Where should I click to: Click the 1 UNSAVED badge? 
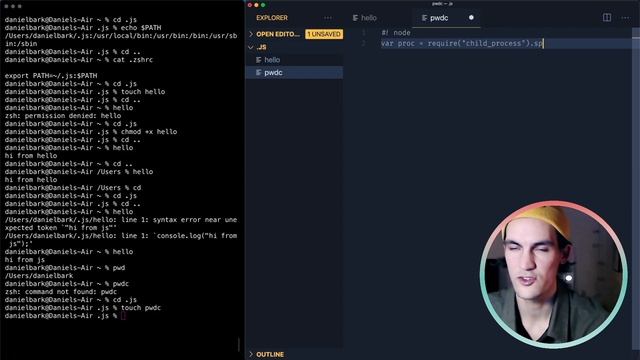(324, 34)
